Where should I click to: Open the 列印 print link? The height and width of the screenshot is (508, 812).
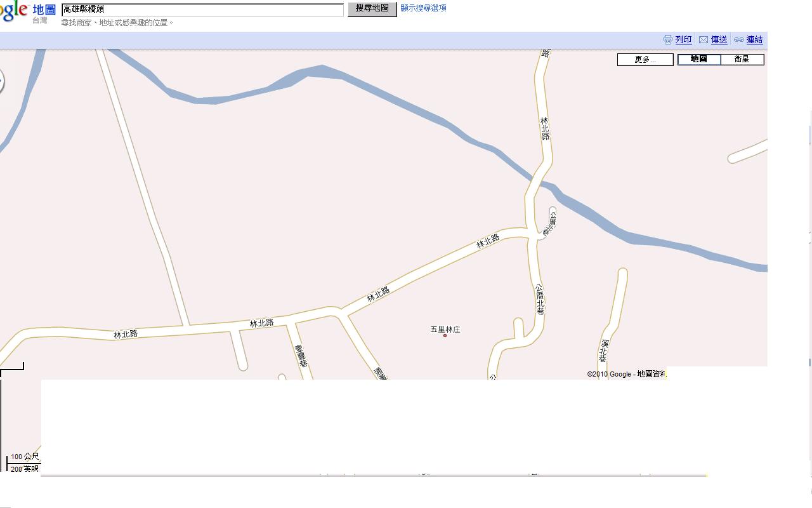tap(683, 40)
